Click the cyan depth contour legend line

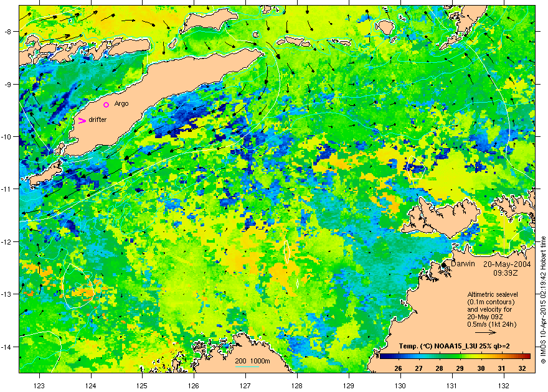(x=247, y=366)
